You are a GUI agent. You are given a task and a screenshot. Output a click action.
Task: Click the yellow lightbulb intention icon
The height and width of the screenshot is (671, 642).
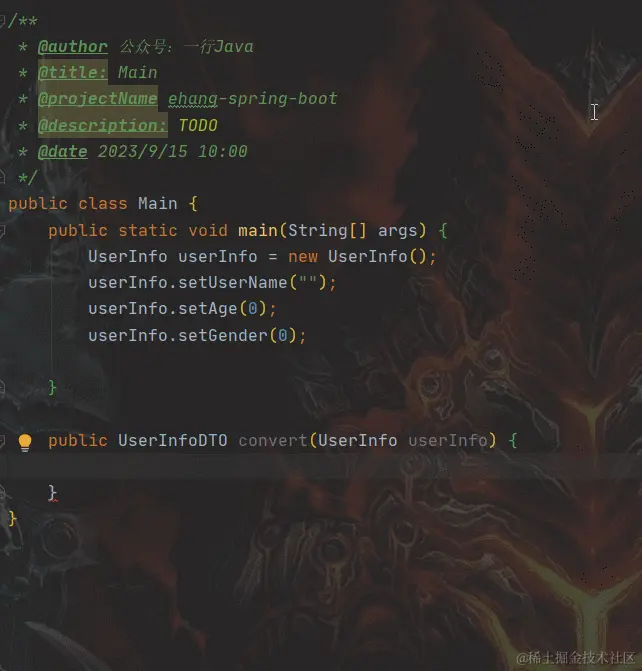tap(25, 442)
